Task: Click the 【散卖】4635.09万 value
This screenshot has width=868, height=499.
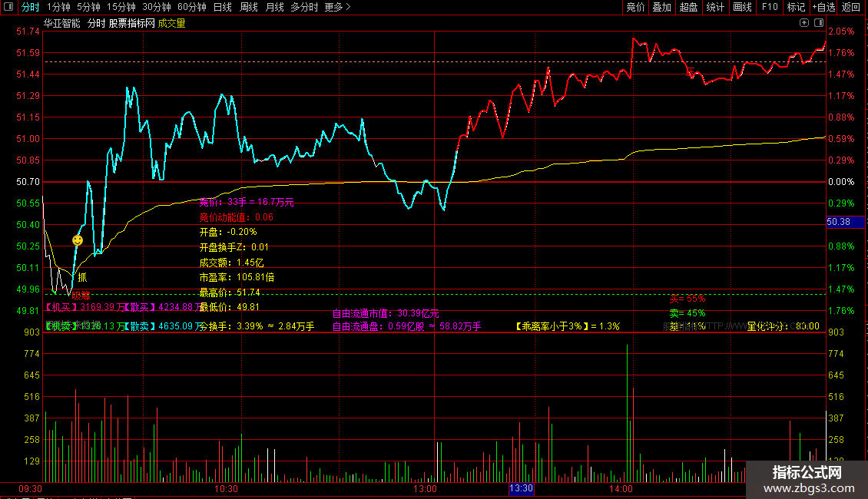Action: tap(161, 326)
